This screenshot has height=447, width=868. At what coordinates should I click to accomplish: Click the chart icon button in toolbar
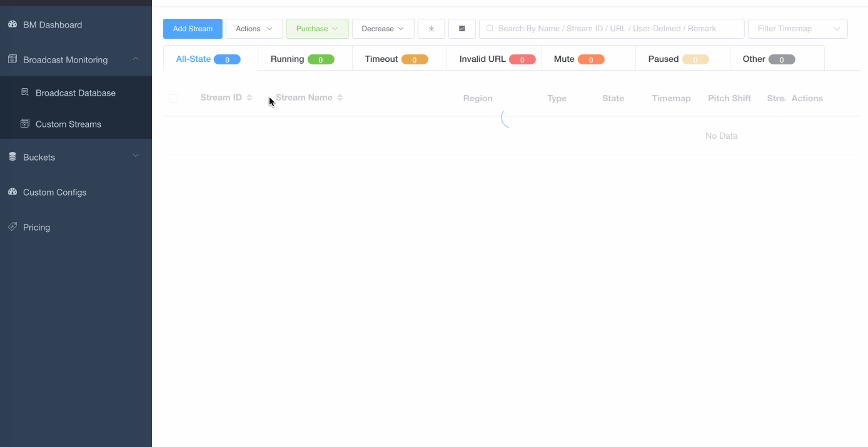[x=462, y=29]
